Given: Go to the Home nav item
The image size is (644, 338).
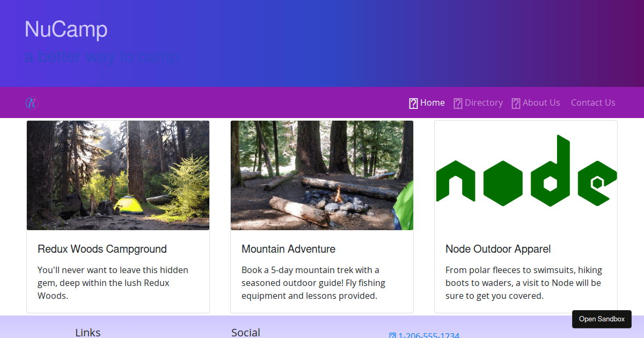Looking at the screenshot, I should 427,102.
